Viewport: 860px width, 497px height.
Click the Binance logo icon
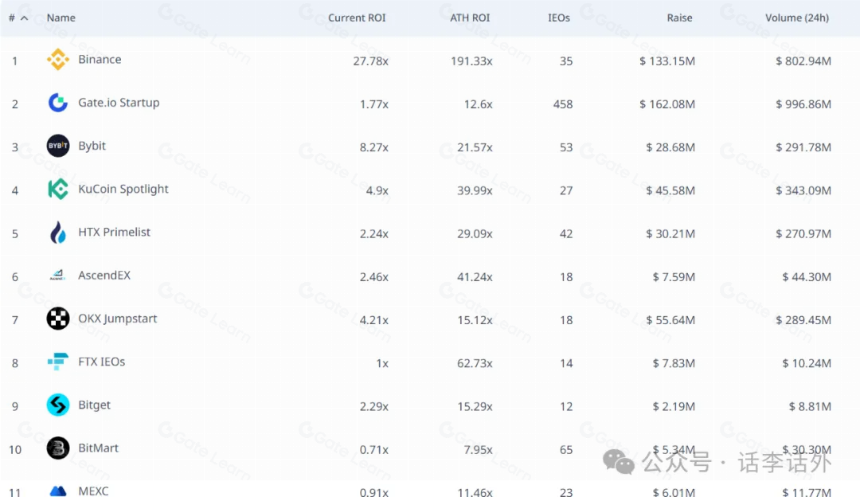(x=58, y=59)
